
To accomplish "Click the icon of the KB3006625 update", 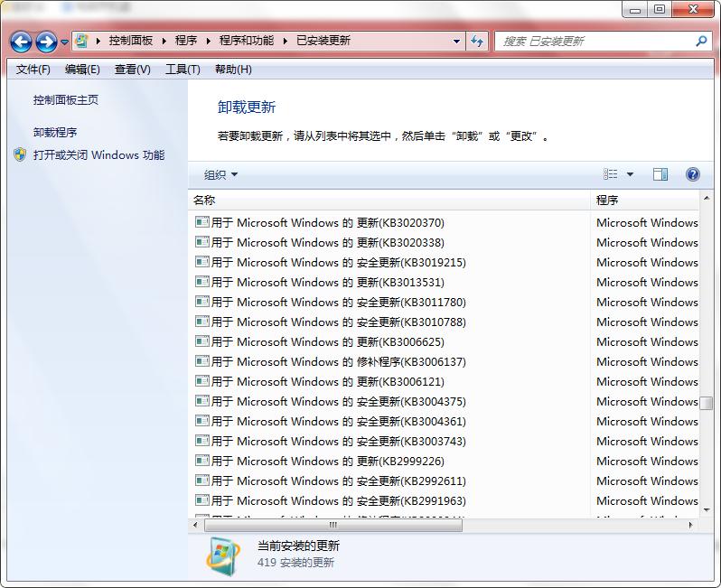I will pos(201,341).
